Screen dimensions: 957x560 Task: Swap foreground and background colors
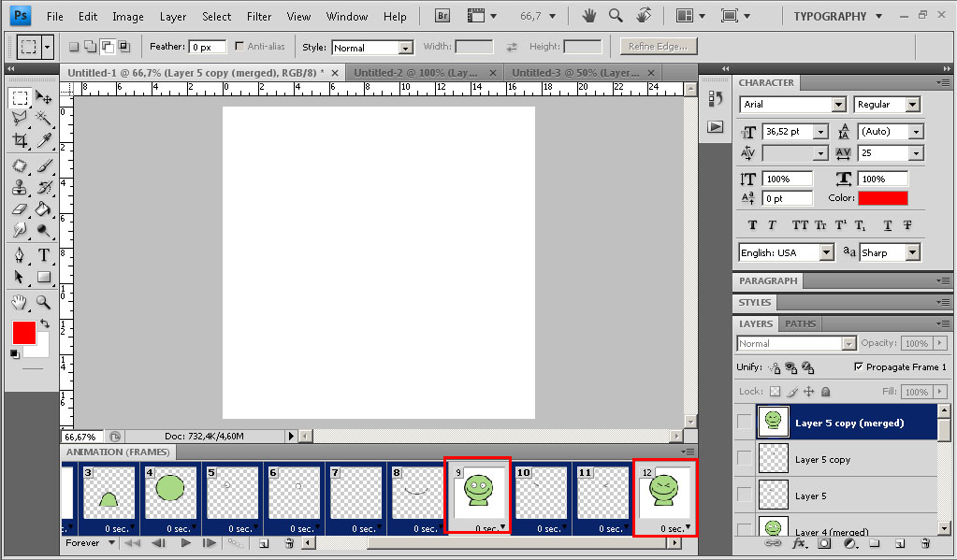45,323
